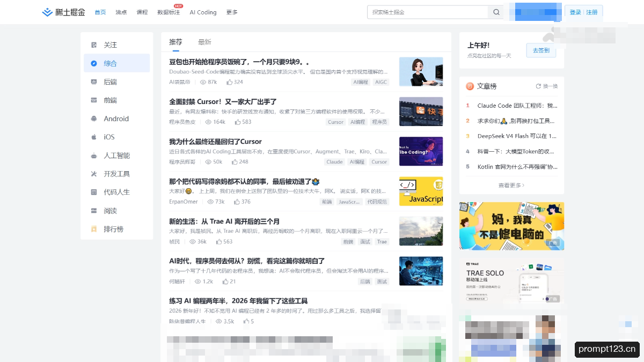Open the 关注 feed in the sidebar
Screen dimensions: 644x362
(116, 45)
